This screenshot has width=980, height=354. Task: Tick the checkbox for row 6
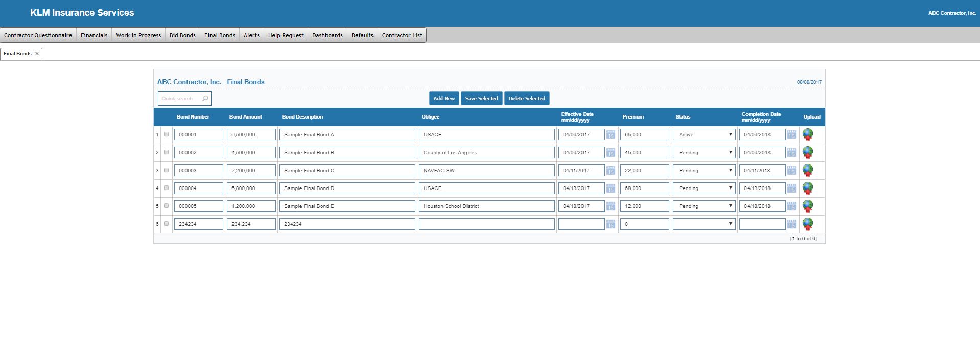click(x=166, y=224)
